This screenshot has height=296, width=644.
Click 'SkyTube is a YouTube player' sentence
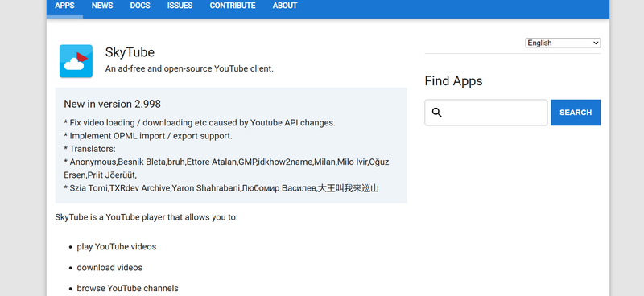point(147,217)
